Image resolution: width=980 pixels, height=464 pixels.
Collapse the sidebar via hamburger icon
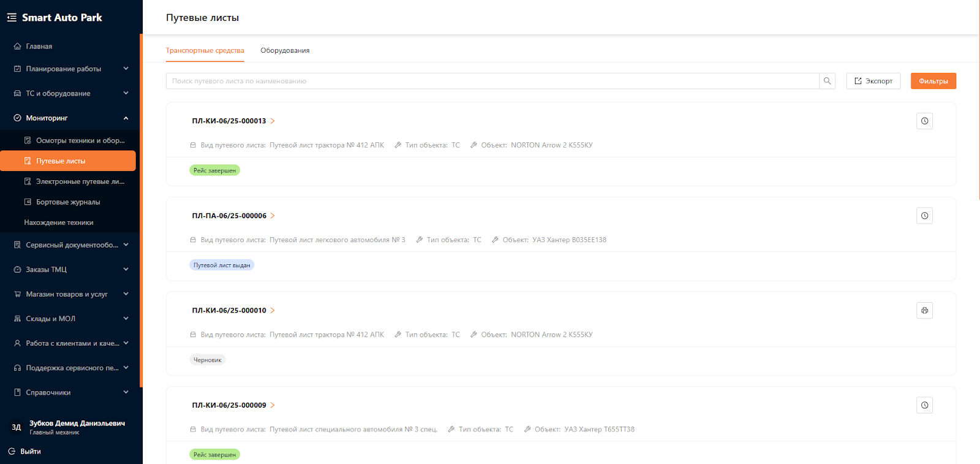(12, 18)
